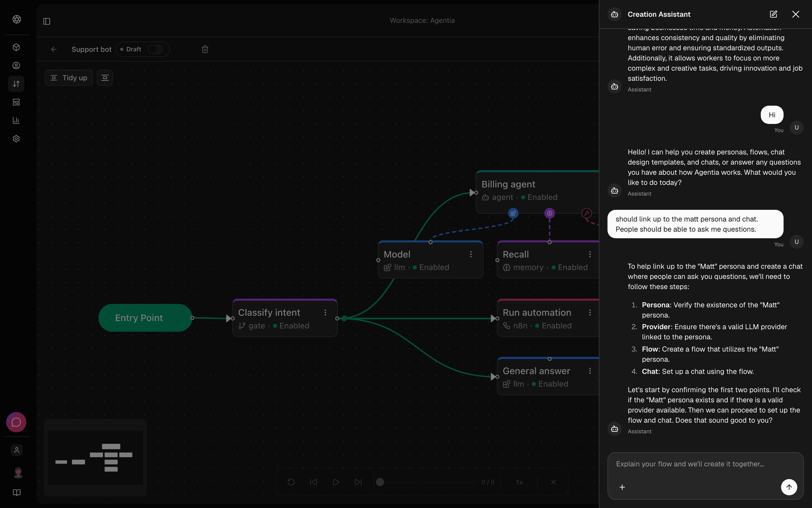Open Classify intent node options menu
The width and height of the screenshot is (812, 508).
[325, 312]
